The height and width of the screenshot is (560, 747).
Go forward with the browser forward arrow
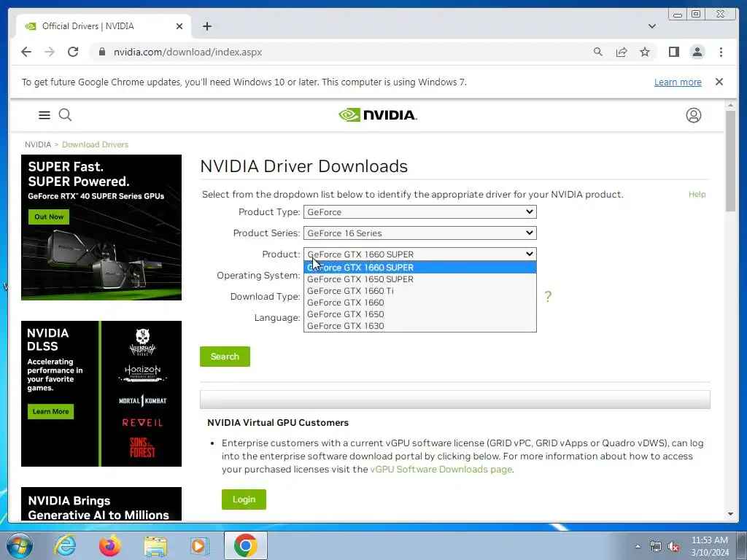pos(50,52)
